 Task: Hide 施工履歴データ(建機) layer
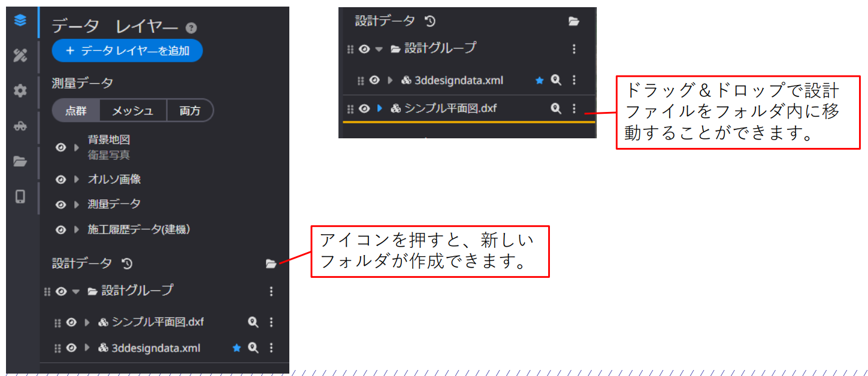(61, 230)
